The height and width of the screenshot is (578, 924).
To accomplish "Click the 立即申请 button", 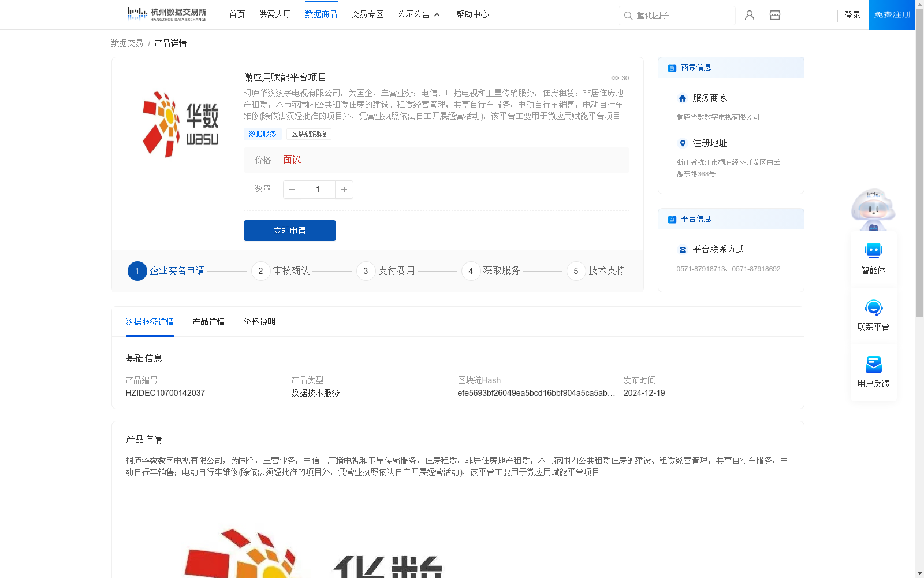I will [x=290, y=231].
